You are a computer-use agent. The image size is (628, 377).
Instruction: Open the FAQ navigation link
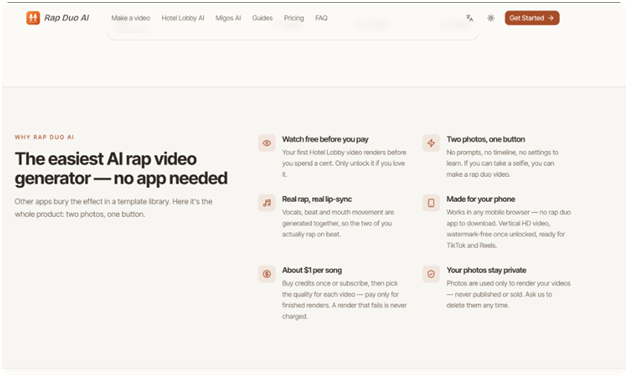pyautogui.click(x=321, y=18)
